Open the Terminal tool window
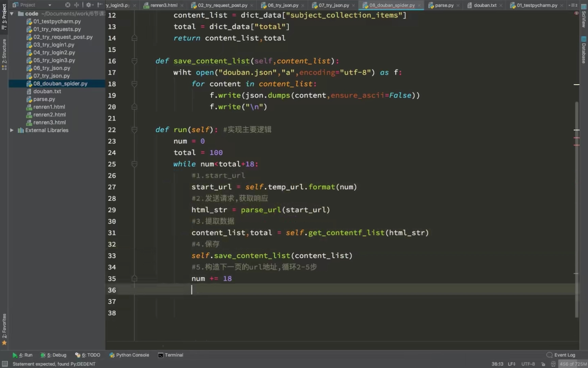This screenshot has width=588, height=368. point(171,355)
